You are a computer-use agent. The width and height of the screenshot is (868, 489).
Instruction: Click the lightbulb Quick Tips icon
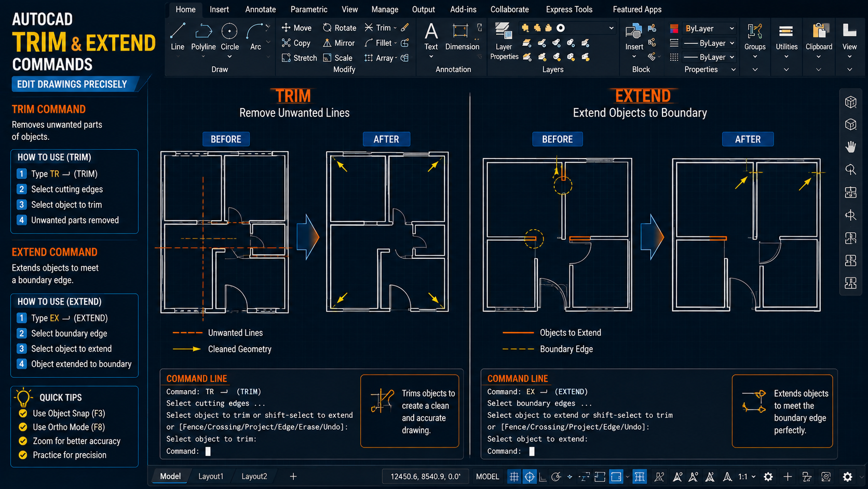coord(23,397)
